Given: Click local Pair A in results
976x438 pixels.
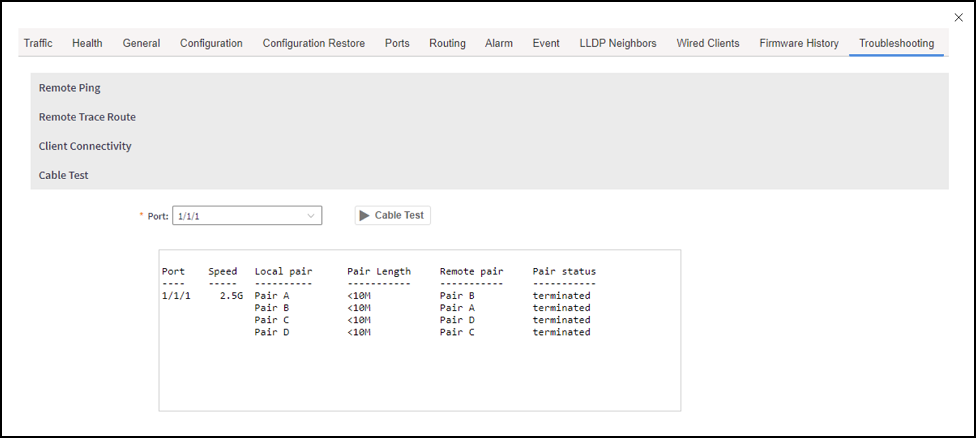Looking at the screenshot, I should [x=272, y=296].
